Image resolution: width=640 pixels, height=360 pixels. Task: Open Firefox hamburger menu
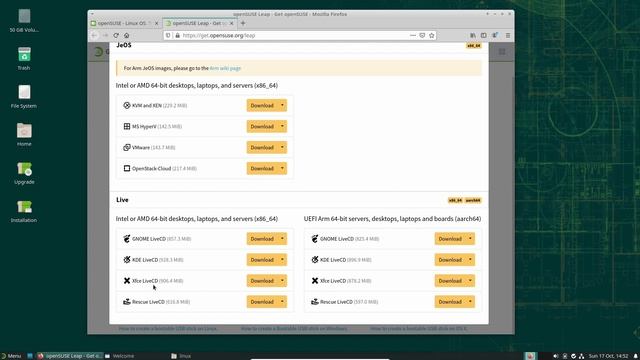[508, 36]
